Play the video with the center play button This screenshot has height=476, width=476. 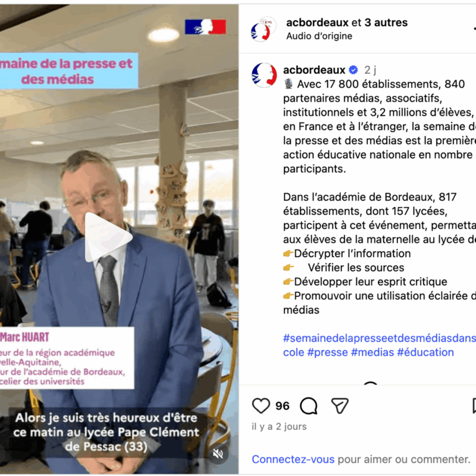pyautogui.click(x=108, y=237)
